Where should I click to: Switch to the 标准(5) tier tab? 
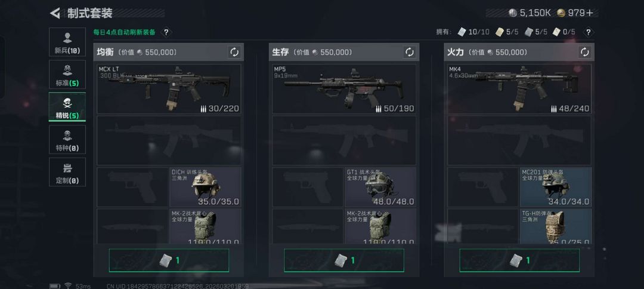coord(67,75)
